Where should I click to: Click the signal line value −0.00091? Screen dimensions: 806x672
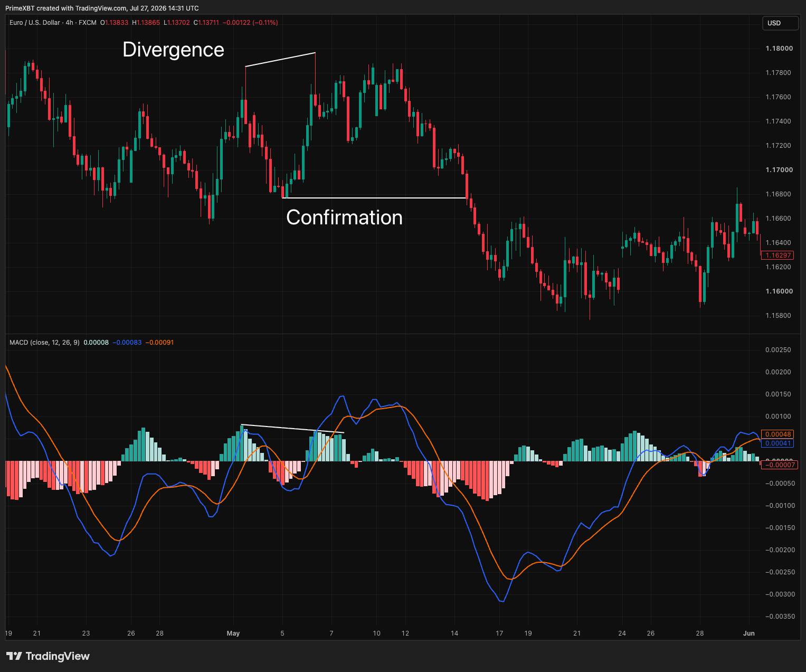point(159,343)
